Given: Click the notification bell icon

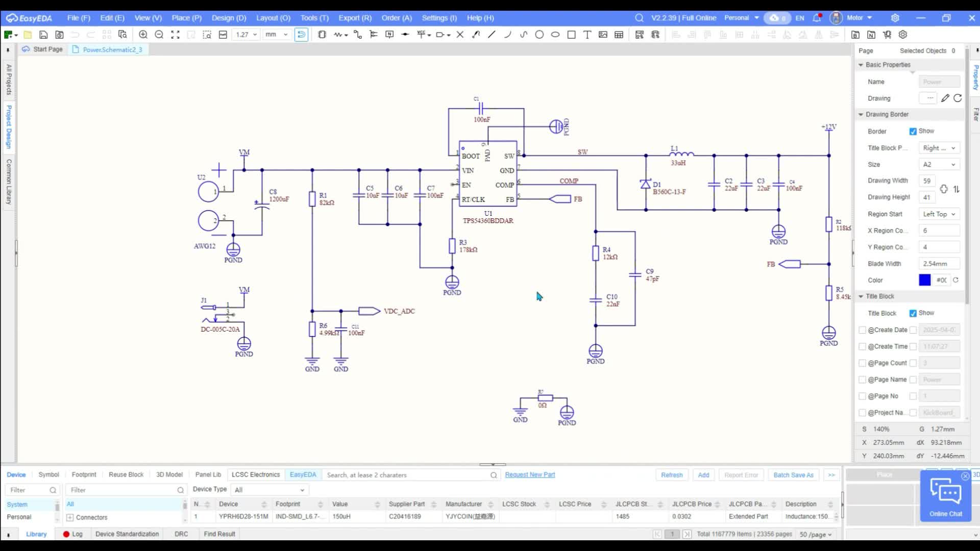Looking at the screenshot, I should coord(817,17).
